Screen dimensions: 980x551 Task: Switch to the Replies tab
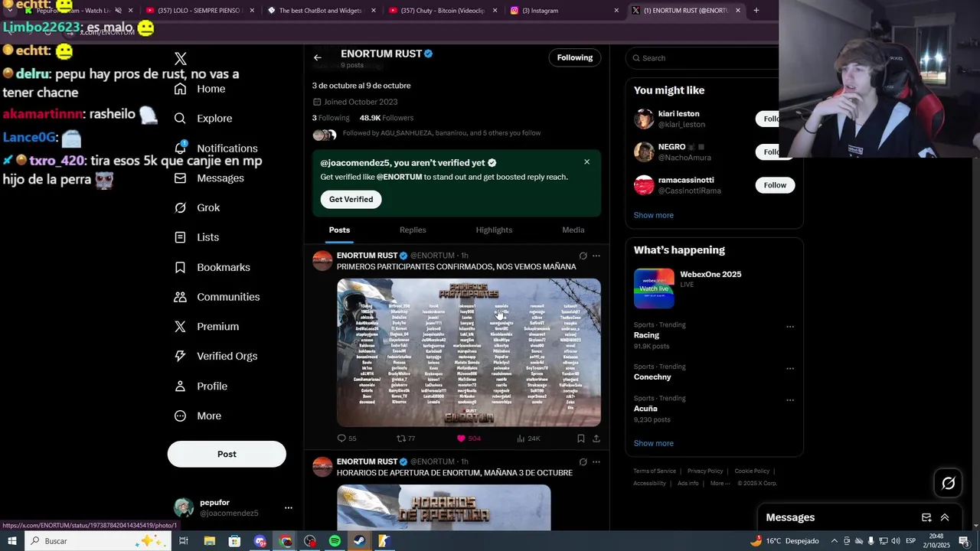[x=413, y=230]
